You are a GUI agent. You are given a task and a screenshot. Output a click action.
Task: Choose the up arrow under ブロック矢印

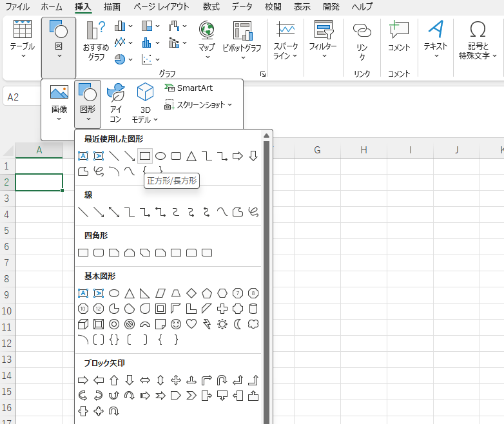(x=114, y=380)
